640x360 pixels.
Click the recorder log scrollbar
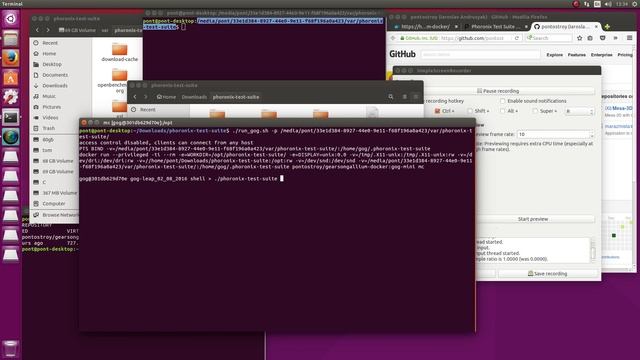(593, 250)
